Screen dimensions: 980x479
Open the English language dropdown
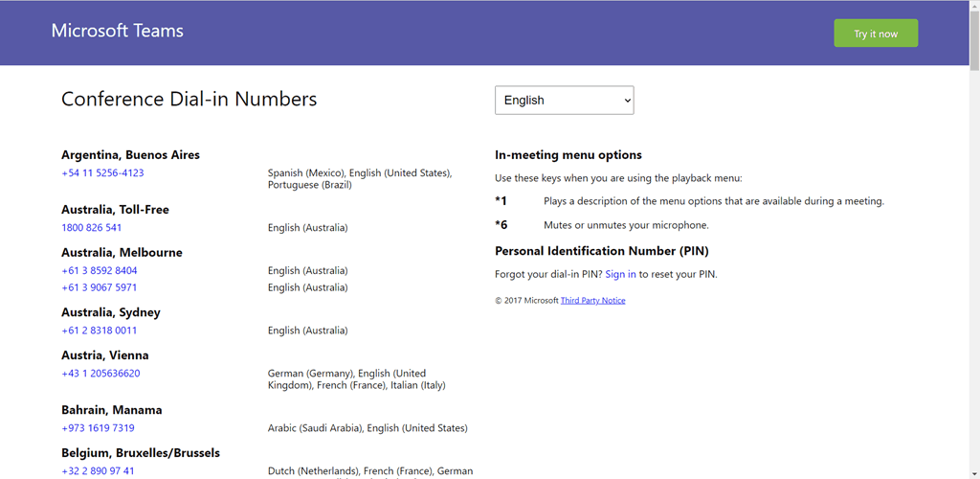tap(564, 100)
